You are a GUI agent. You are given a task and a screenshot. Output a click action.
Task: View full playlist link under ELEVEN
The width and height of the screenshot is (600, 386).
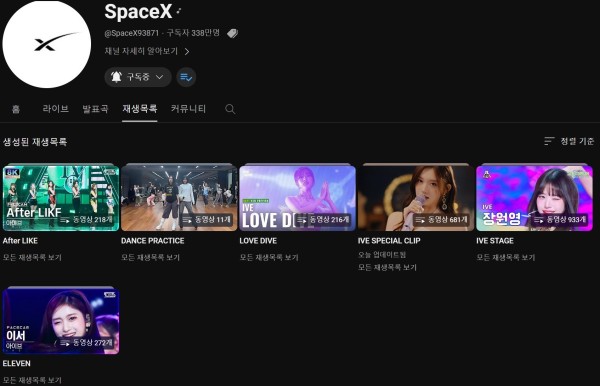[32, 380]
